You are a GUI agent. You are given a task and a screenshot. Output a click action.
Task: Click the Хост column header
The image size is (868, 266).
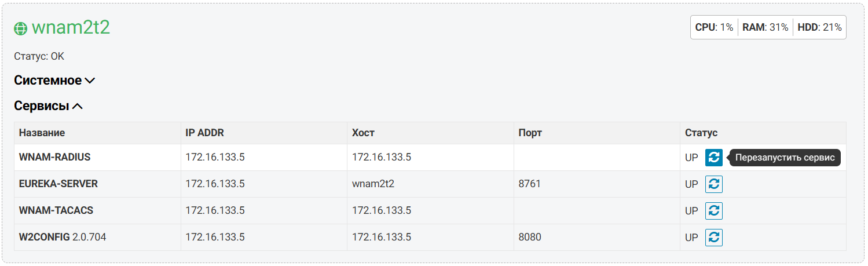pyautogui.click(x=363, y=133)
